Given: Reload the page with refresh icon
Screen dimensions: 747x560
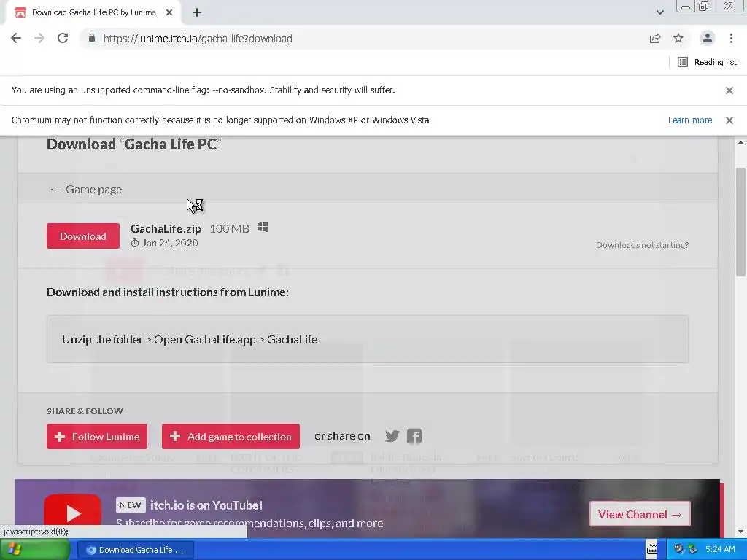Looking at the screenshot, I should pyautogui.click(x=63, y=38).
